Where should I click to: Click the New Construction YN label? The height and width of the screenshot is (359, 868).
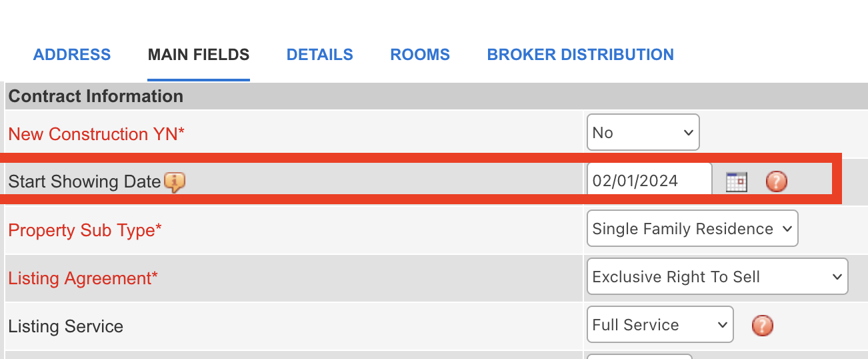click(96, 134)
